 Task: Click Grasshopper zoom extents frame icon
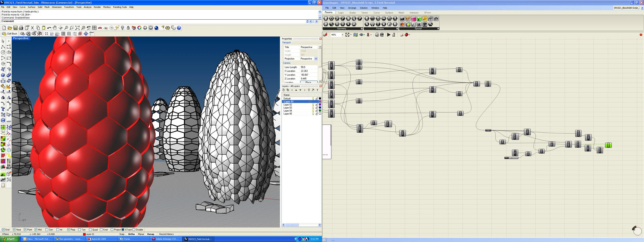(347, 35)
